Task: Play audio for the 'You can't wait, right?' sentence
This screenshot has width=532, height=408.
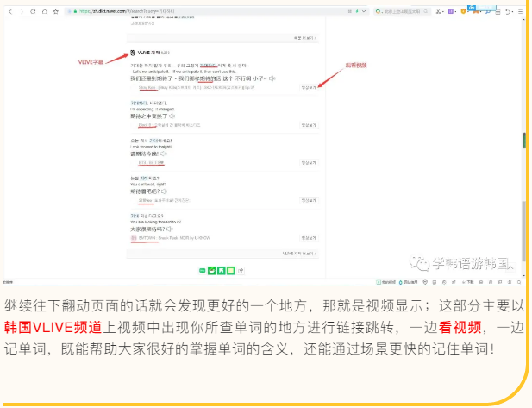Action: pos(164,191)
